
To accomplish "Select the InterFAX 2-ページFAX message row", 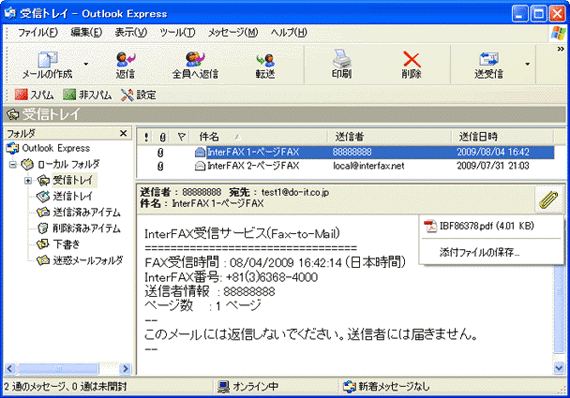I will tap(345, 166).
